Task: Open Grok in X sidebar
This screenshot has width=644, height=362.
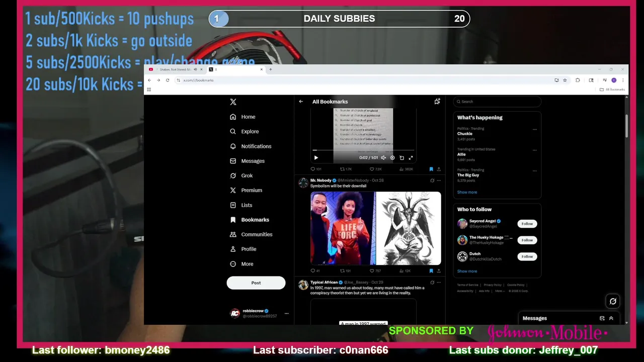Action: tap(241, 175)
